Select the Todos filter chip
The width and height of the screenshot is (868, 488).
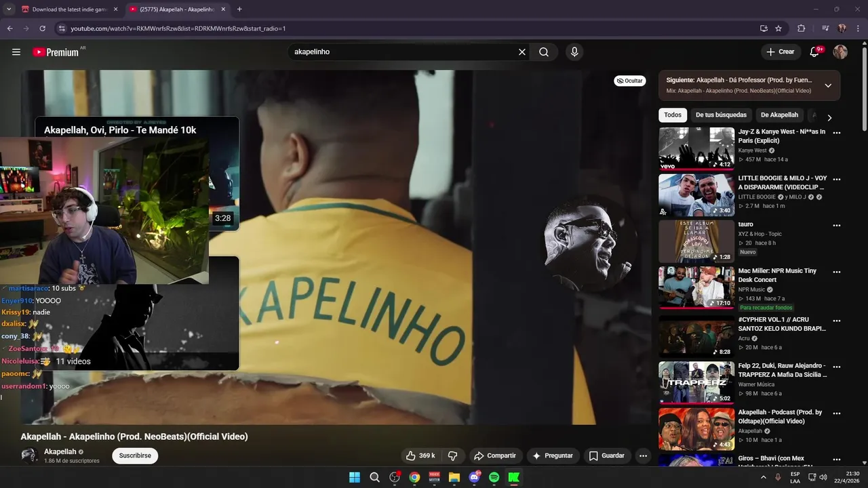point(673,115)
